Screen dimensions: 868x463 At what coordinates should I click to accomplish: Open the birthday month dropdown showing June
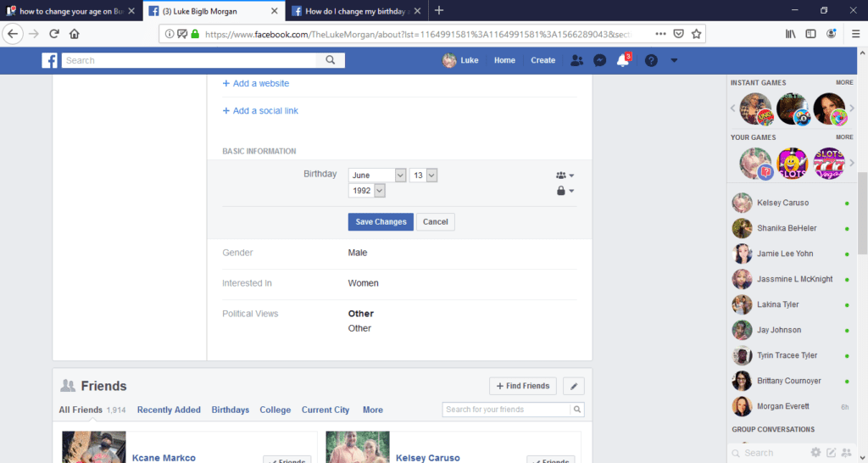pyautogui.click(x=377, y=175)
